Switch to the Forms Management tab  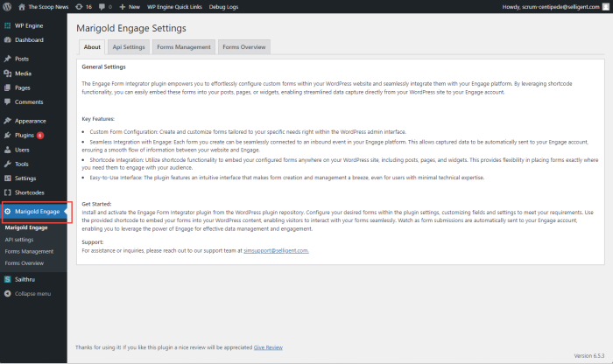click(x=183, y=46)
